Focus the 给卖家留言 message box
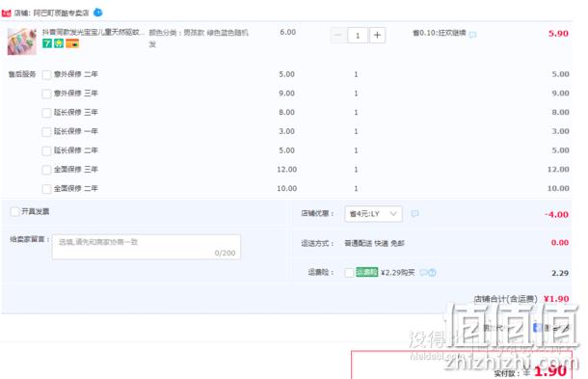This screenshot has height=379, width=588. coord(147,247)
